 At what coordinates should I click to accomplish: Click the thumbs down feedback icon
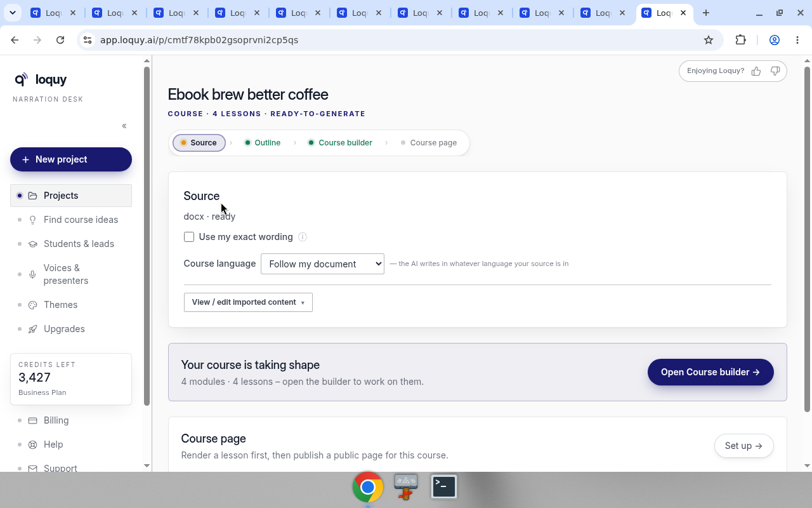click(775, 71)
